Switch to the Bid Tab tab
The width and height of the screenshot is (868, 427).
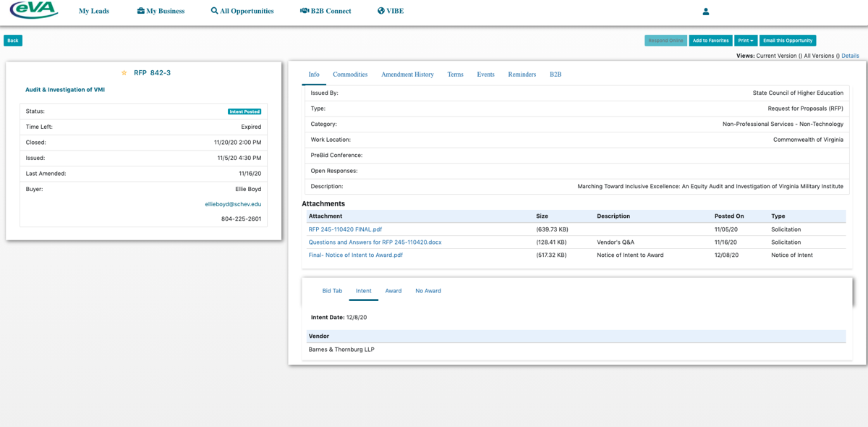click(x=332, y=291)
